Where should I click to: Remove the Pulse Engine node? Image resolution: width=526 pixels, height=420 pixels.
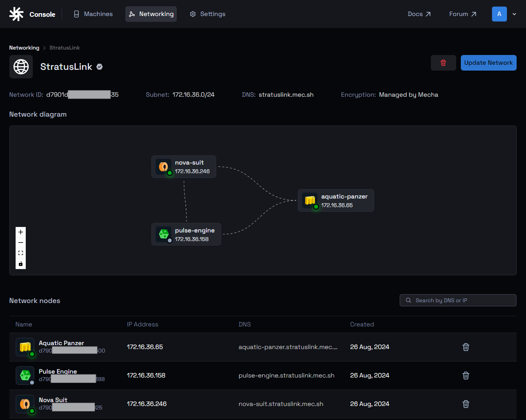pos(466,376)
